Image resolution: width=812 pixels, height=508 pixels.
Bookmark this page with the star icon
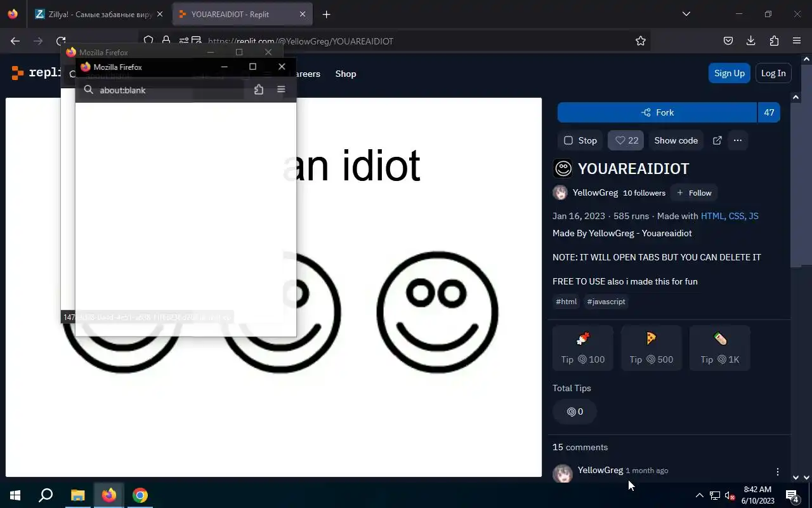click(641, 41)
